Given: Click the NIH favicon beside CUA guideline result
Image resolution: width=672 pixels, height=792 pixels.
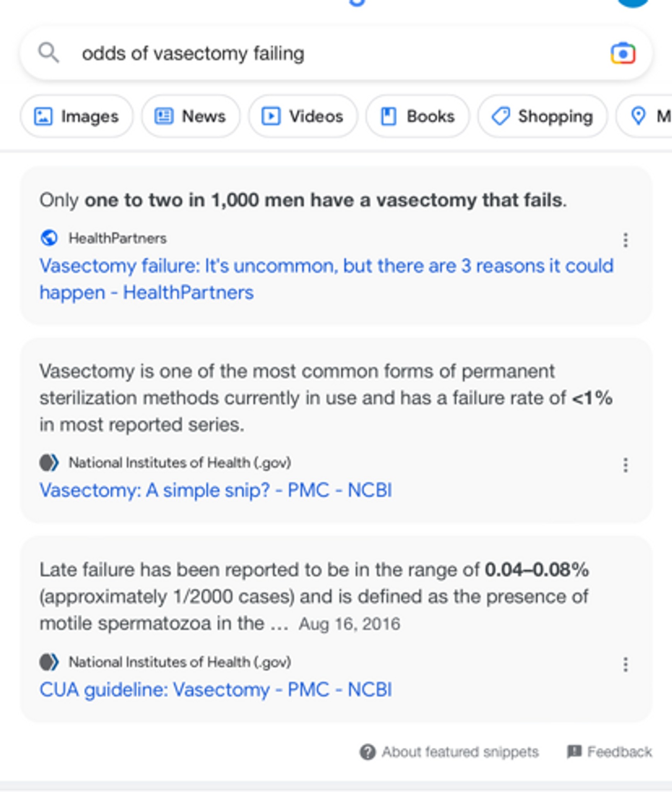Looking at the screenshot, I should pos(49,662).
